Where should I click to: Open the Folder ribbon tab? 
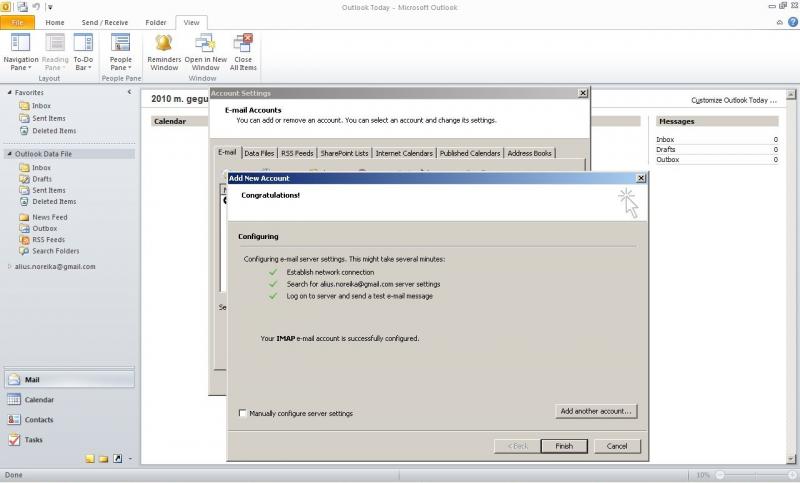[x=156, y=22]
